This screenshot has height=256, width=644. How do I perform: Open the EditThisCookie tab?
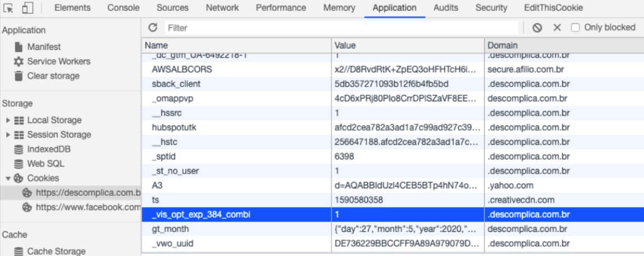553,8
